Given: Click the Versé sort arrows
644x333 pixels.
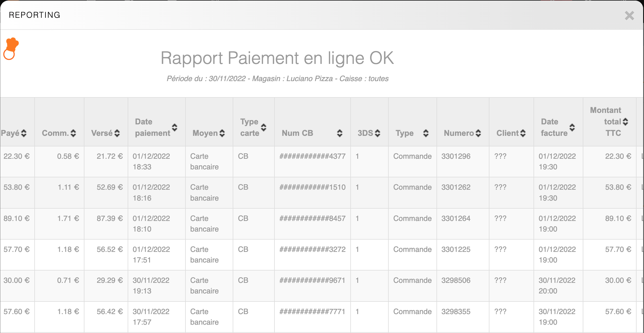Looking at the screenshot, I should tap(117, 133).
